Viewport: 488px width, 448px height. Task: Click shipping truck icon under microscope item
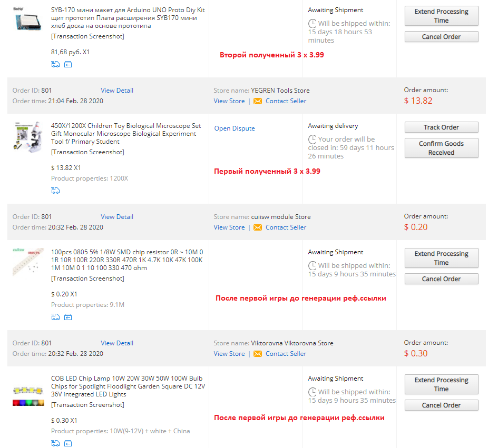click(x=55, y=191)
